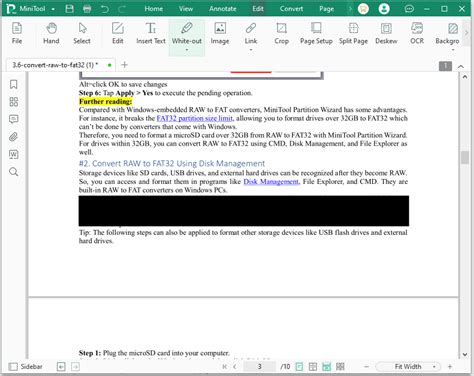The height and width of the screenshot is (376, 474).
Task: Open the shopping cart icon
Action: click(363, 9)
